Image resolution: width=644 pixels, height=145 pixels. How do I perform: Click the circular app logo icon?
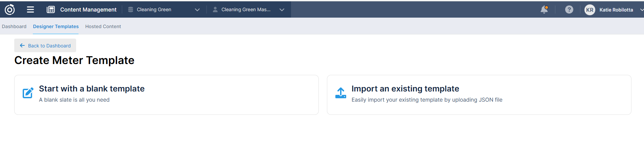tap(10, 10)
